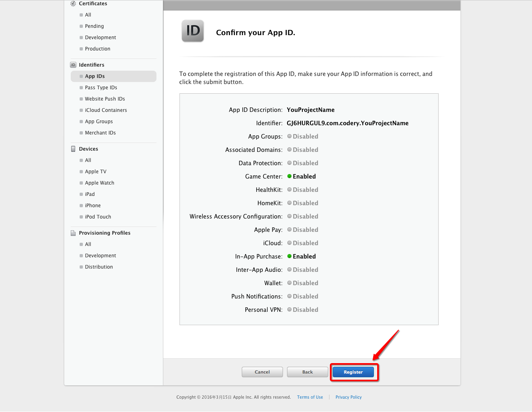
Task: Click the Identifiers section header text
Action: pos(91,65)
